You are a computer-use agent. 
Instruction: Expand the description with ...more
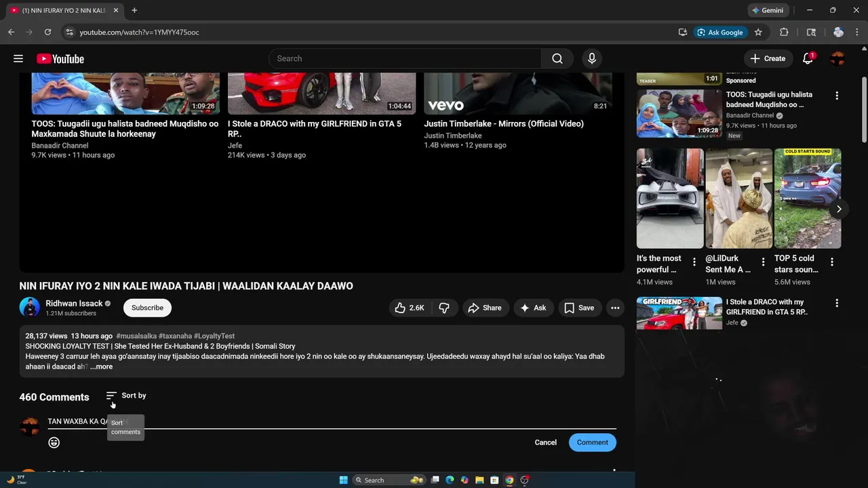click(x=101, y=367)
